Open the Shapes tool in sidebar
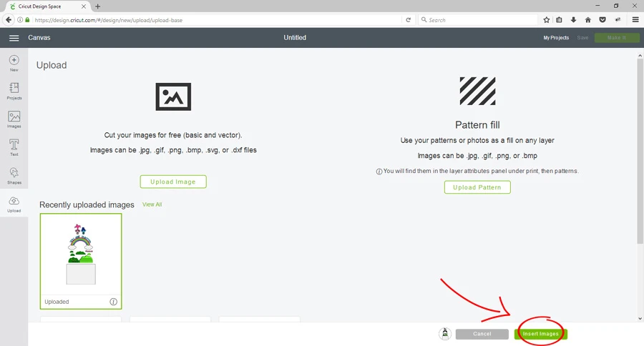644x346 pixels. [14, 176]
